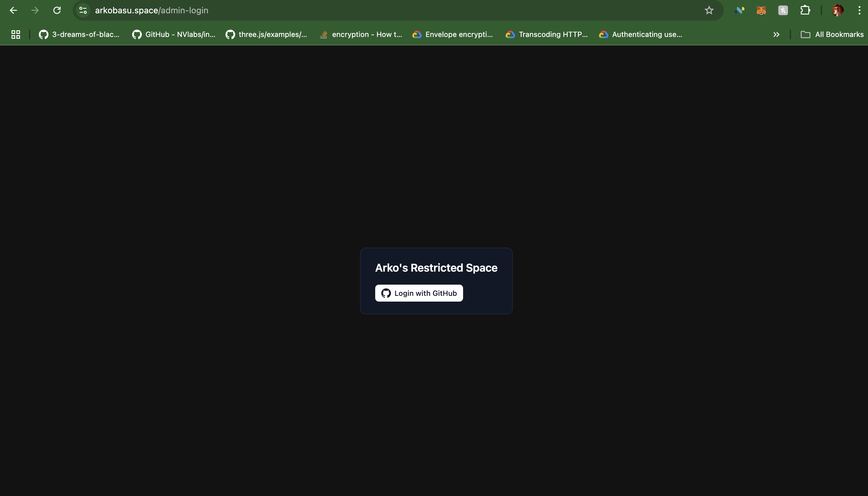This screenshot has width=868, height=496.
Task: Open the All Bookmarks folder
Action: point(832,34)
